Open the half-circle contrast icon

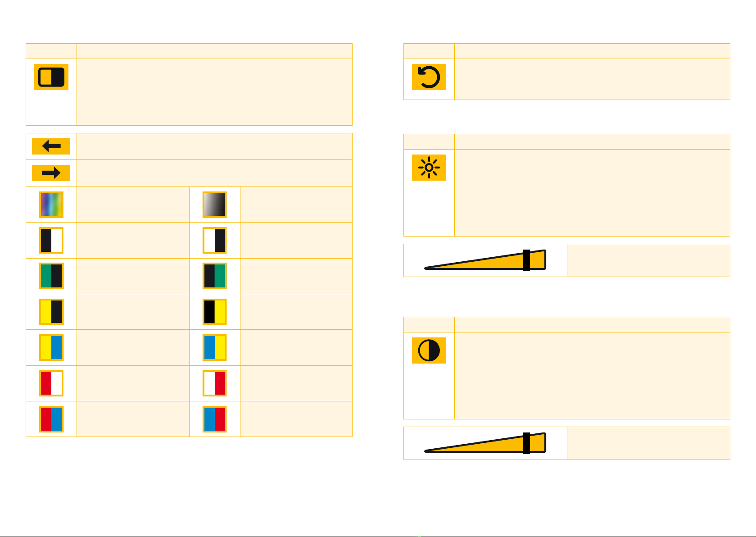(429, 350)
